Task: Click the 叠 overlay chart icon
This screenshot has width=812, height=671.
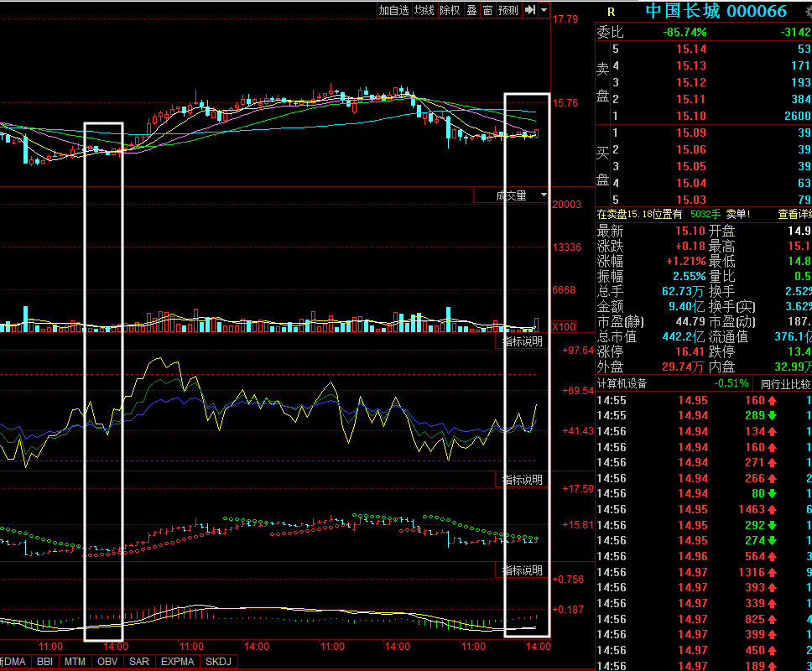Action: pyautogui.click(x=471, y=10)
